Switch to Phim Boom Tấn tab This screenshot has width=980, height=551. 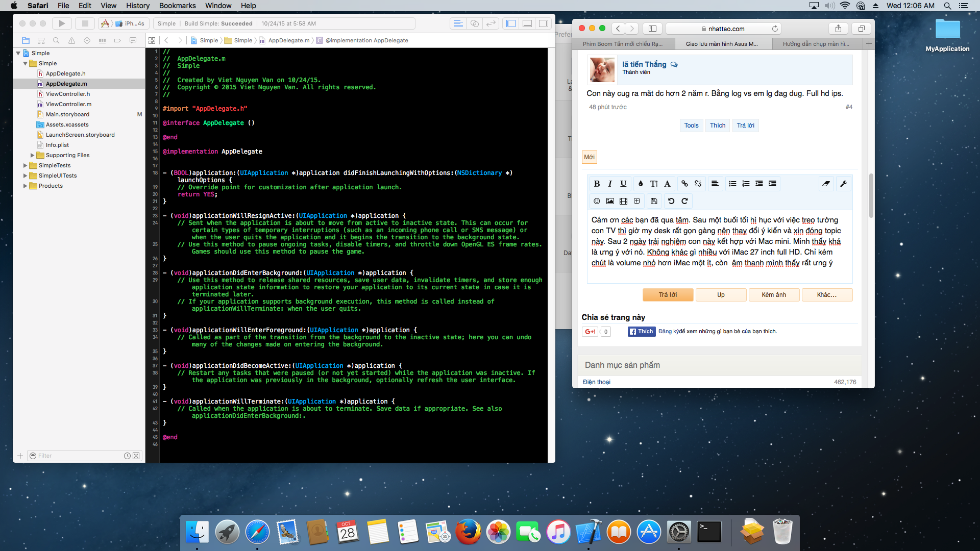point(623,44)
